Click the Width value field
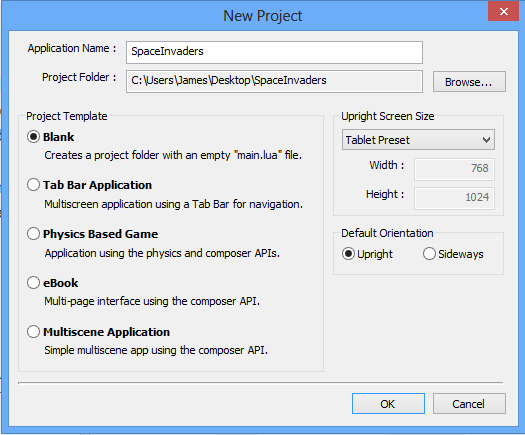 coord(454,169)
